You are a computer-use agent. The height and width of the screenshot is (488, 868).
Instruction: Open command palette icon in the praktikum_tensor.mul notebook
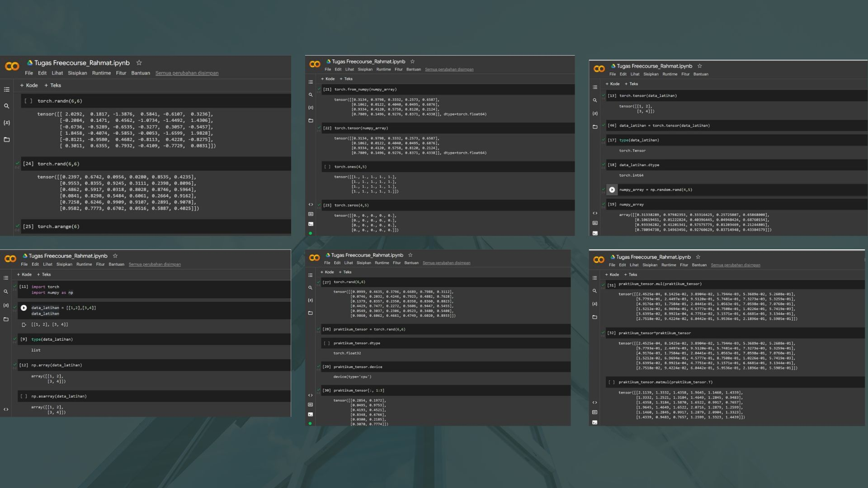click(594, 413)
